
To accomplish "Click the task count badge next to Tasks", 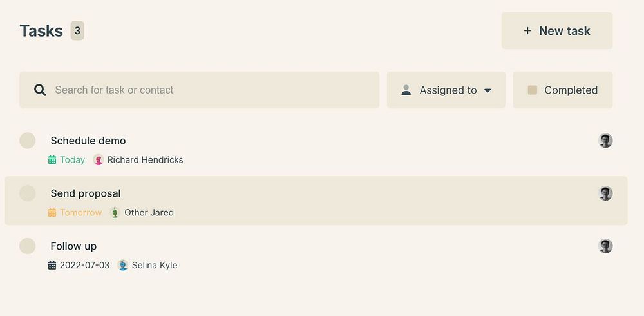I will coord(77,31).
